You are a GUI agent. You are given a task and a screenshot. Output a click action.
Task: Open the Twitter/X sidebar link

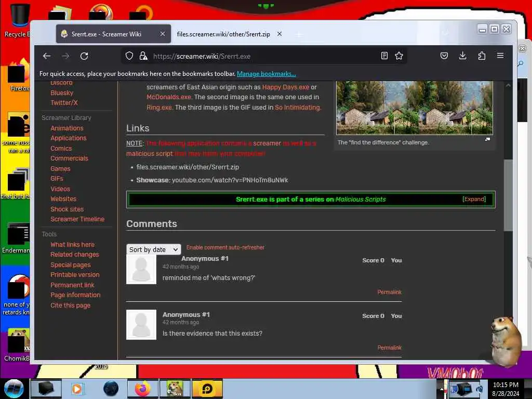point(64,103)
